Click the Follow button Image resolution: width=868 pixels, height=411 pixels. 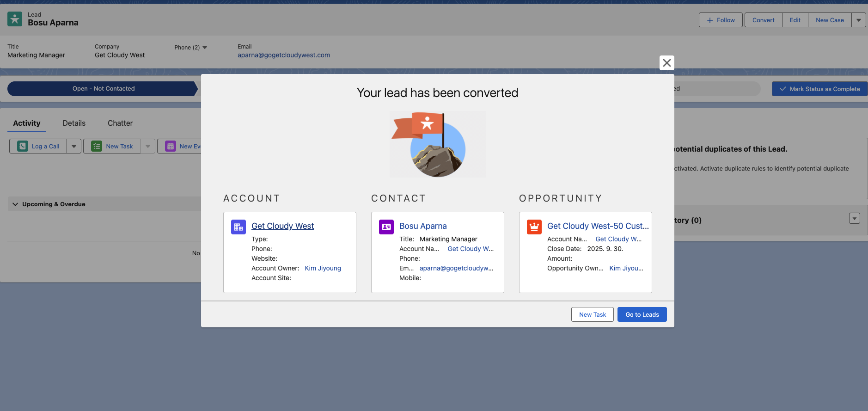[721, 20]
